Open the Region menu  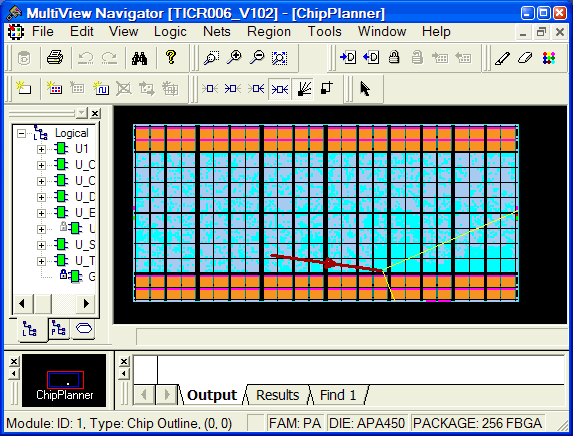269,31
